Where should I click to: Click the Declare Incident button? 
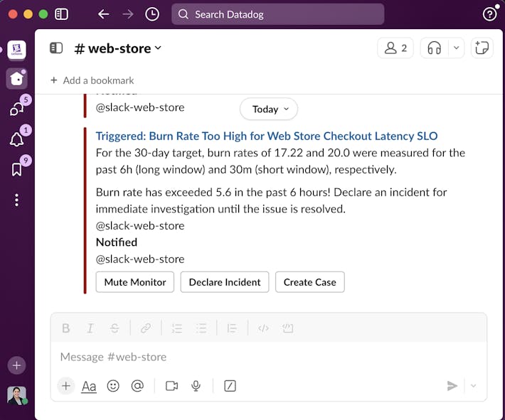click(x=225, y=282)
